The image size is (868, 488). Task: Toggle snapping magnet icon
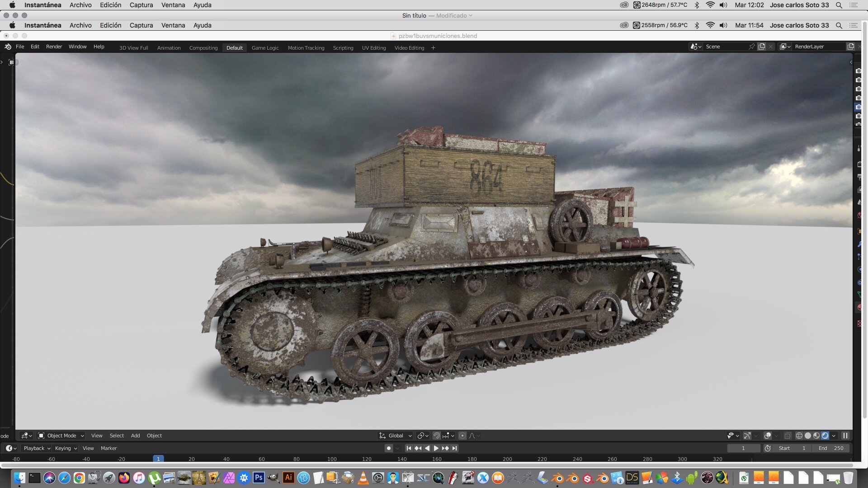(436, 436)
